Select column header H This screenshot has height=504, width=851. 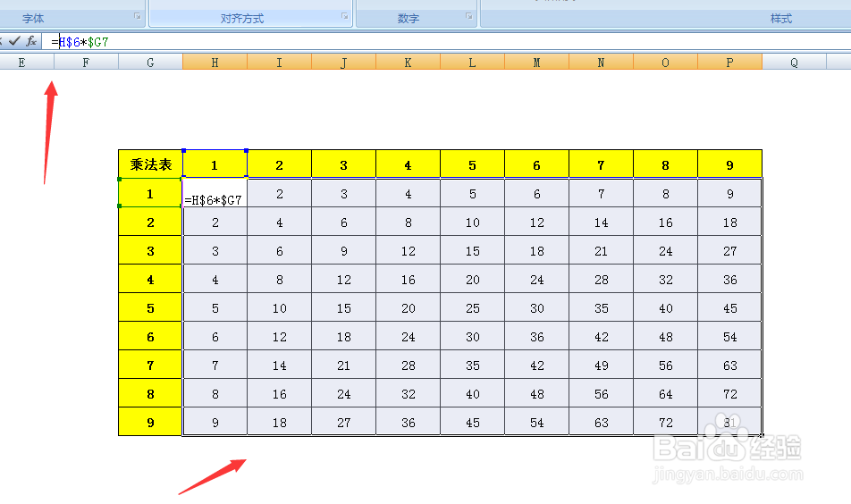pos(215,63)
